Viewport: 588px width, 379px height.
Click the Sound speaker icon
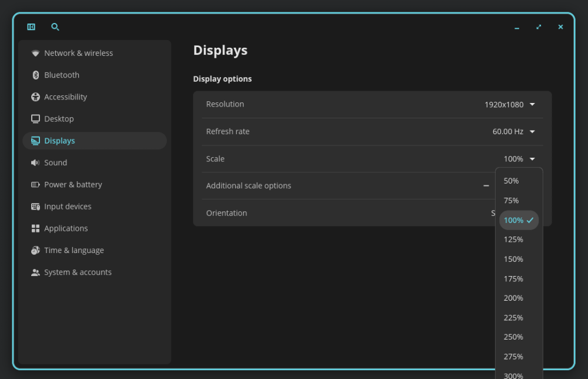(35, 163)
